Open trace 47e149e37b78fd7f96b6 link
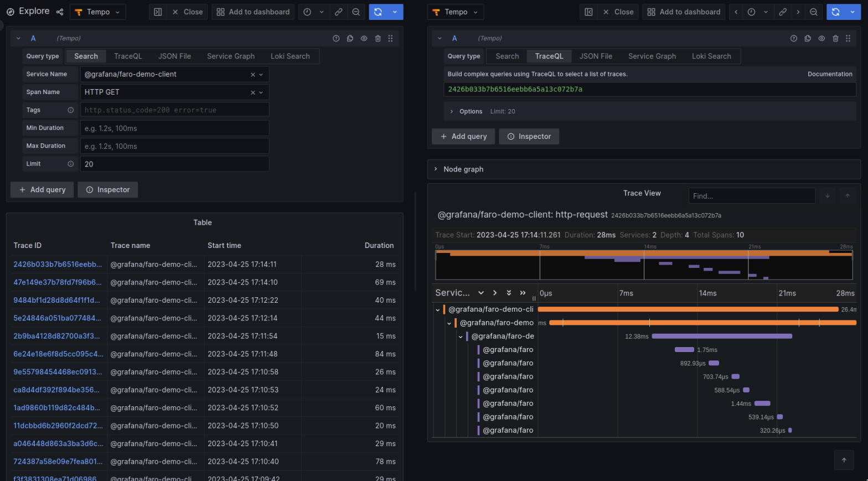 [x=57, y=282]
